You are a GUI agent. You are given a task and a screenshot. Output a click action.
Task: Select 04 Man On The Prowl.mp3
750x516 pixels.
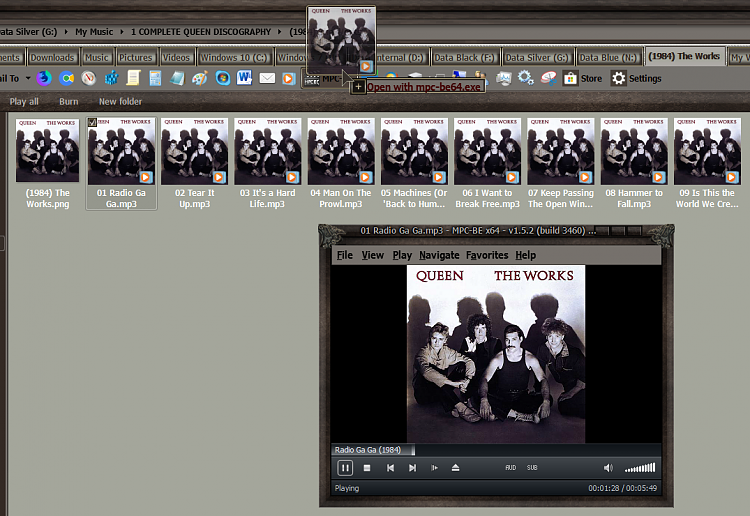pos(341,163)
